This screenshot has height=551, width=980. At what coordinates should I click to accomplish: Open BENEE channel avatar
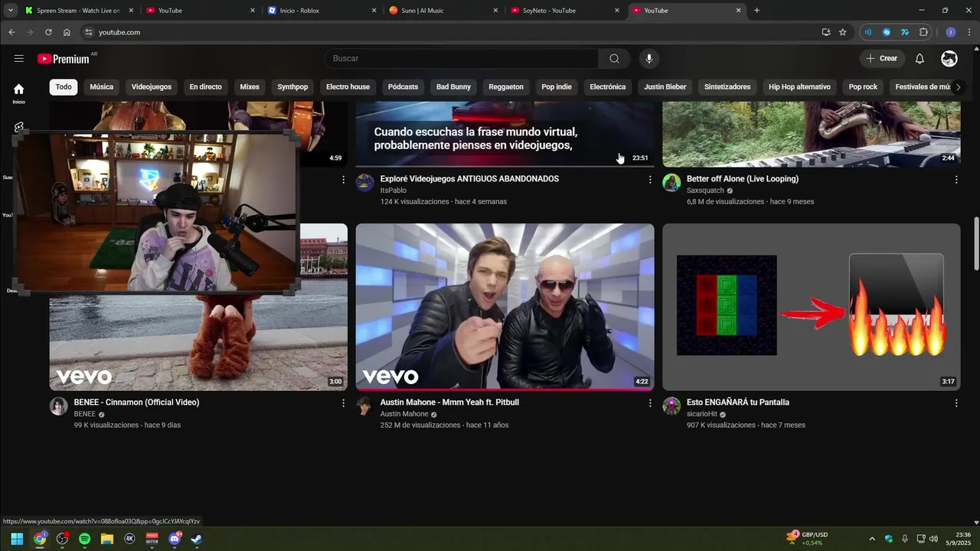click(59, 406)
